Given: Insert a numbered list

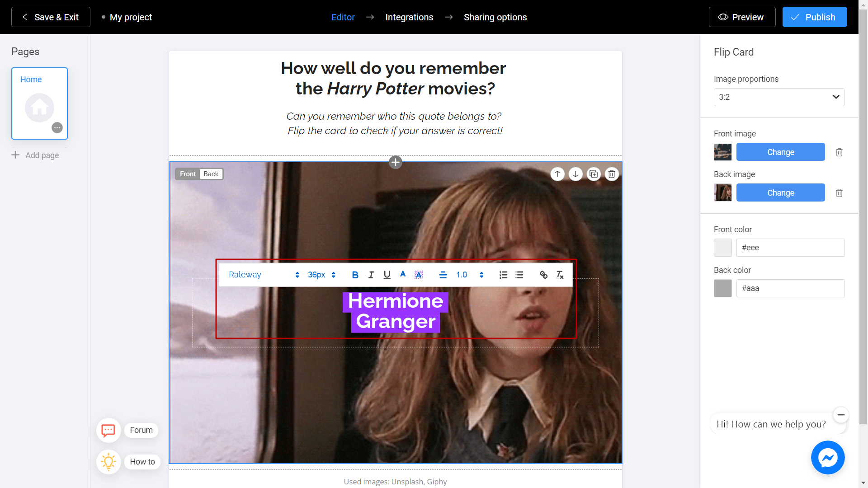Looking at the screenshot, I should pos(503,275).
